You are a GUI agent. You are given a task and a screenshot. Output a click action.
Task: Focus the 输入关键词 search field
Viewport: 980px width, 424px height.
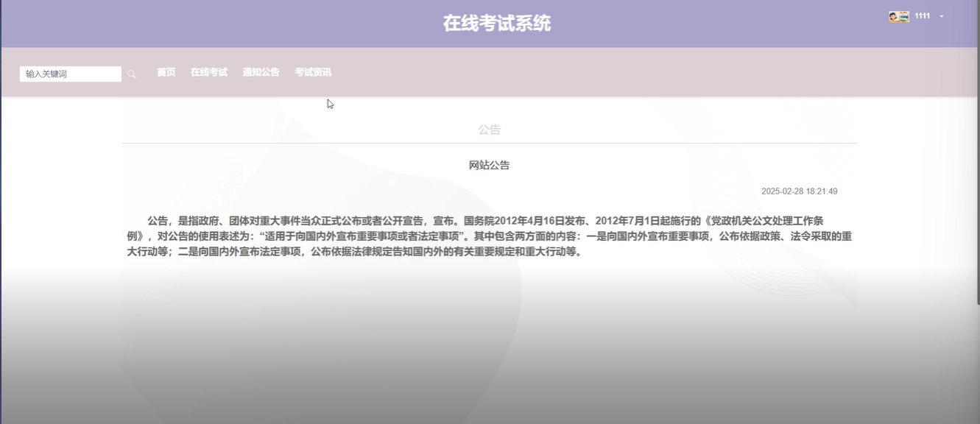point(71,74)
